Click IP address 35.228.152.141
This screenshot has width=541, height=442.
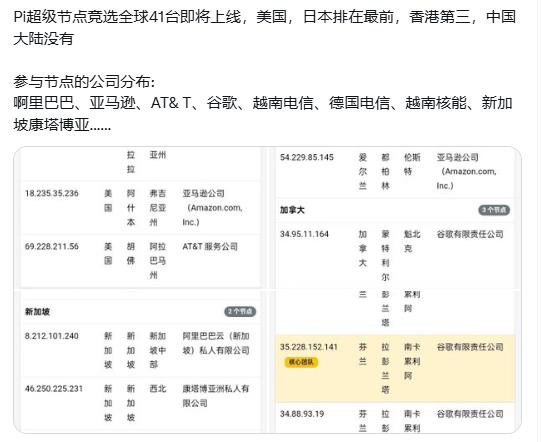coord(309,347)
